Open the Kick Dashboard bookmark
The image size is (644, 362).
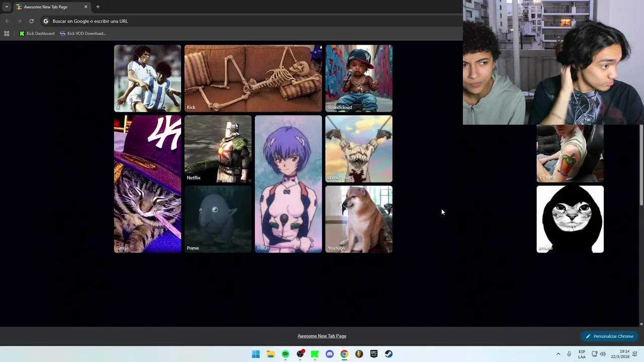[37, 34]
